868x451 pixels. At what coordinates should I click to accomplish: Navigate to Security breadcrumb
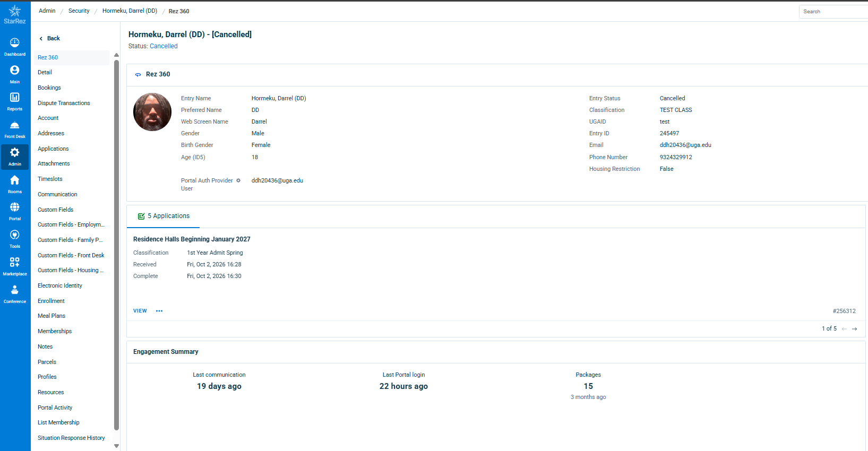pyautogui.click(x=79, y=11)
